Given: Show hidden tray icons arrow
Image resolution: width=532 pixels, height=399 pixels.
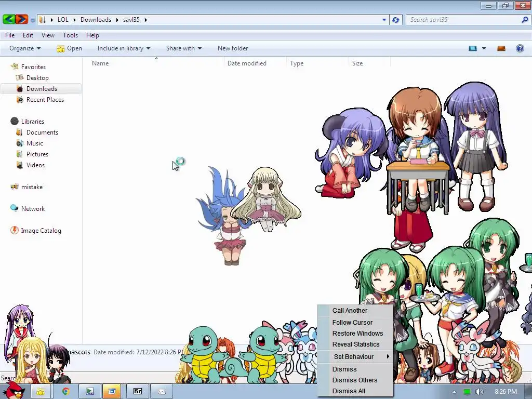Looking at the screenshot, I should coord(454,392).
